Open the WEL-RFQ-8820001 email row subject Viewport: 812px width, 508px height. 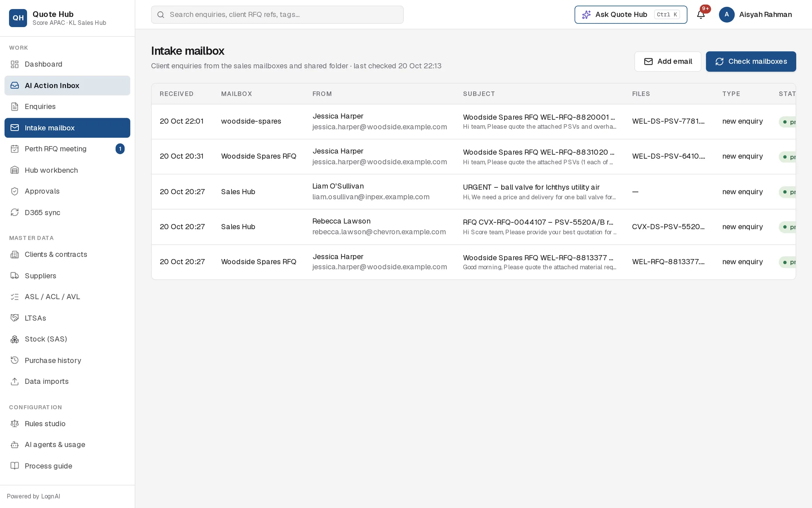coord(539,117)
